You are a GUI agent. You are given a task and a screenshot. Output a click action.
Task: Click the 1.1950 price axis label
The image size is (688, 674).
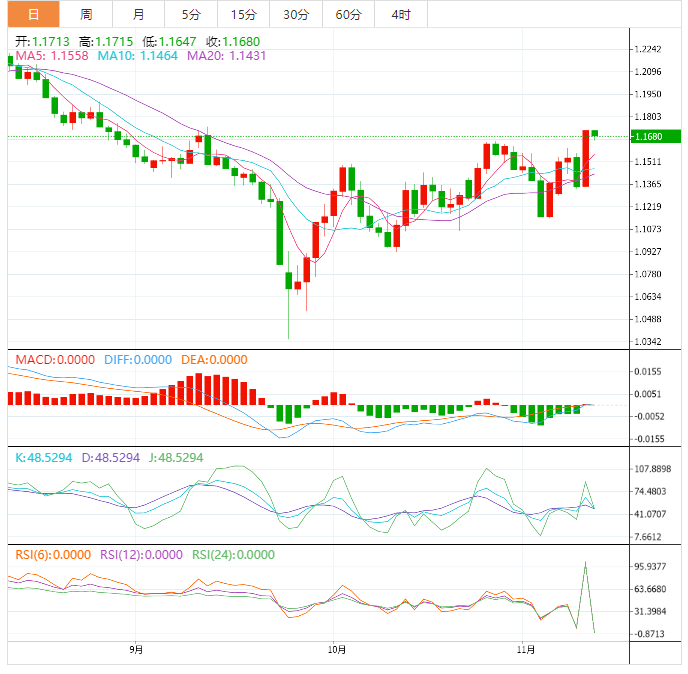pos(648,94)
